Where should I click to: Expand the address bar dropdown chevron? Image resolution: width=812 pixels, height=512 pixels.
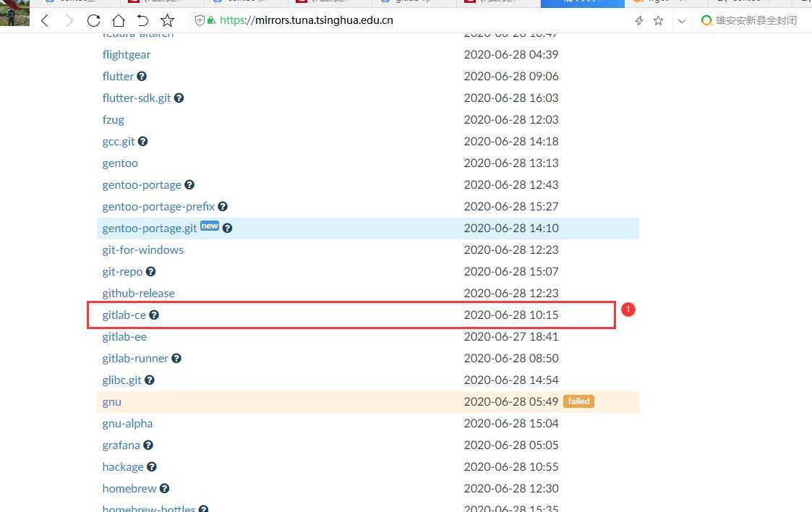click(682, 21)
